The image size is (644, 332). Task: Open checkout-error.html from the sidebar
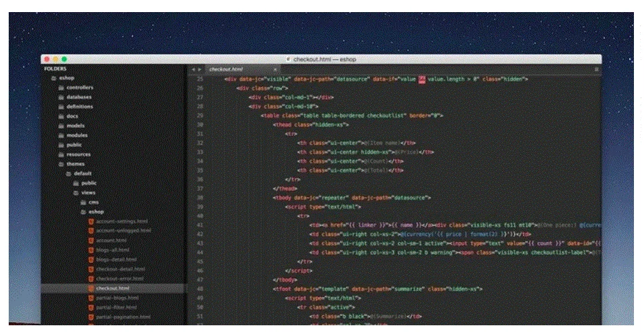(120, 279)
